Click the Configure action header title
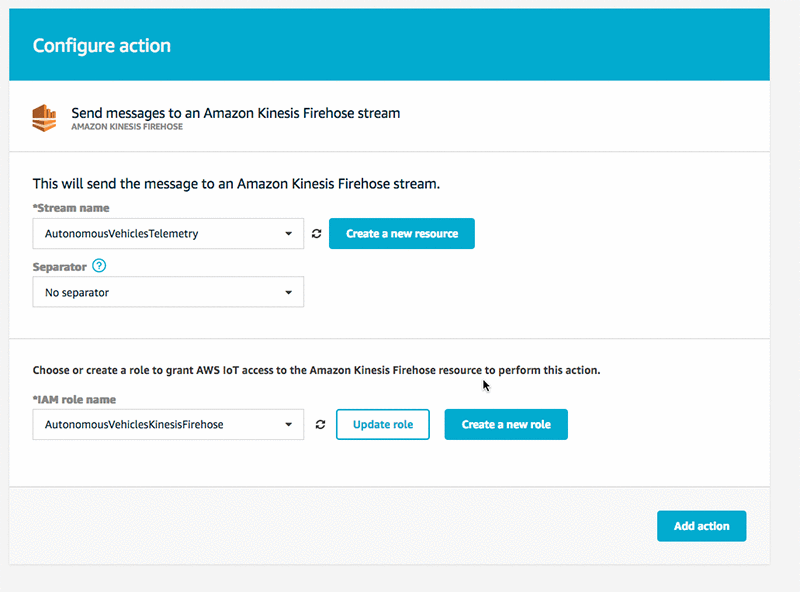 point(102,46)
